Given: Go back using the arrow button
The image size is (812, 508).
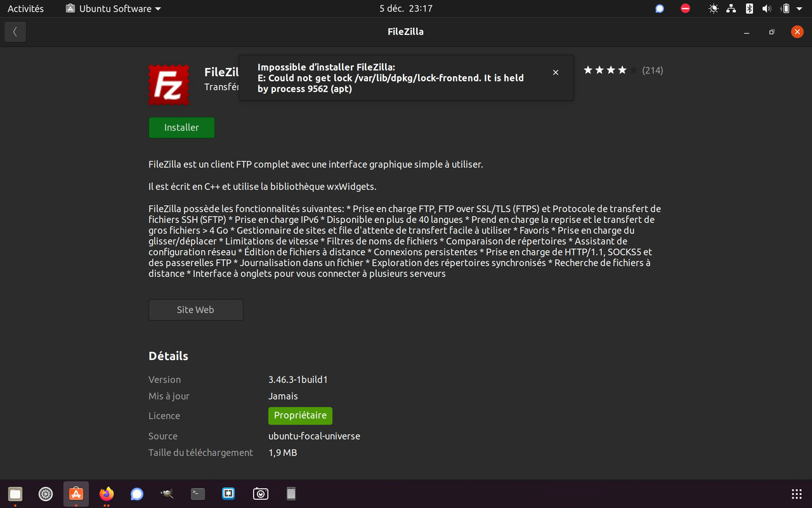Looking at the screenshot, I should [x=15, y=31].
